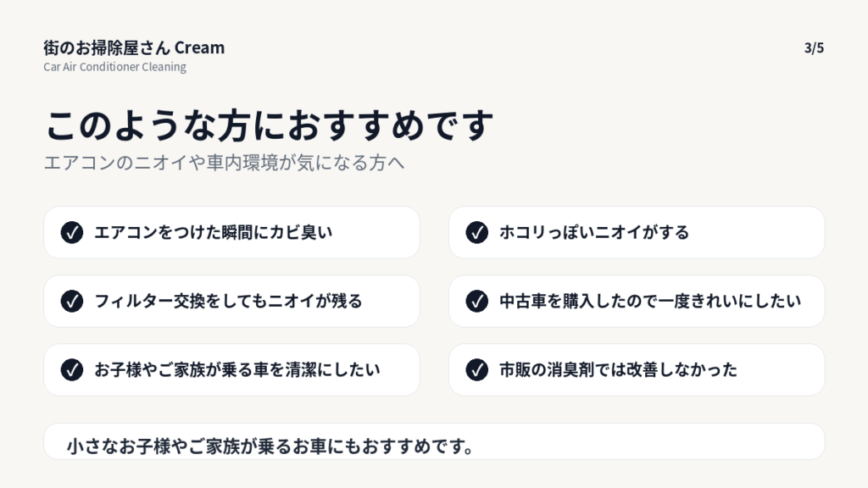Select the エアコンをつけた瞬間にカビ臭い card text
This screenshot has width=868, height=488.
click(x=213, y=232)
